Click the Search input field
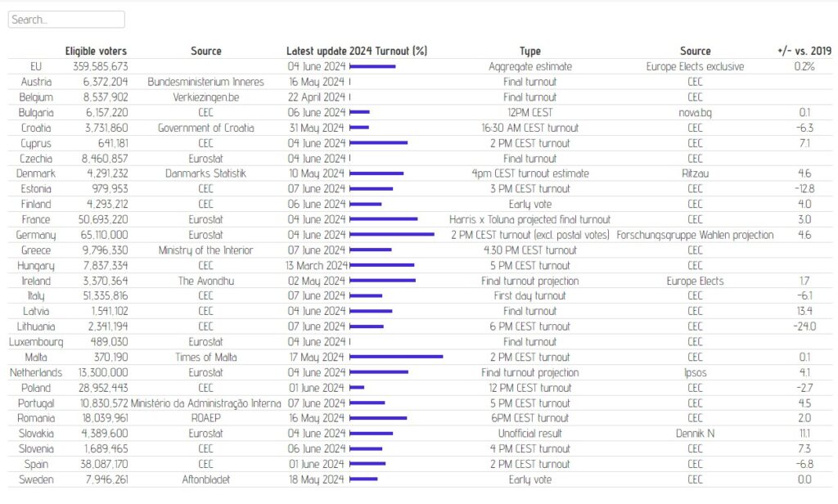This screenshot has height=504, width=838. pyautogui.click(x=65, y=19)
